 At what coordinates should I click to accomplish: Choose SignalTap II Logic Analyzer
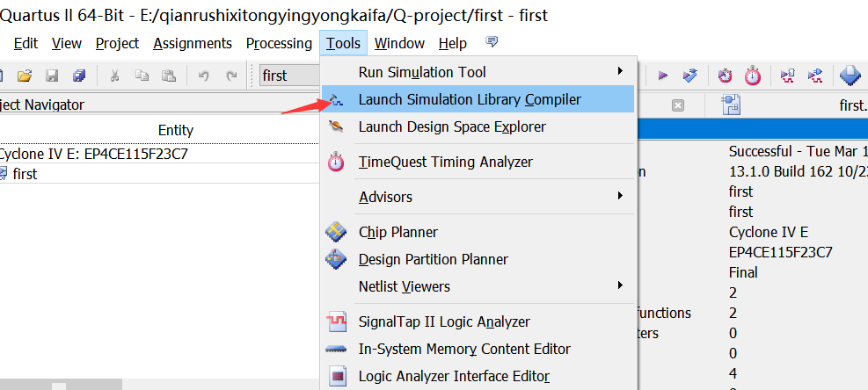point(444,322)
